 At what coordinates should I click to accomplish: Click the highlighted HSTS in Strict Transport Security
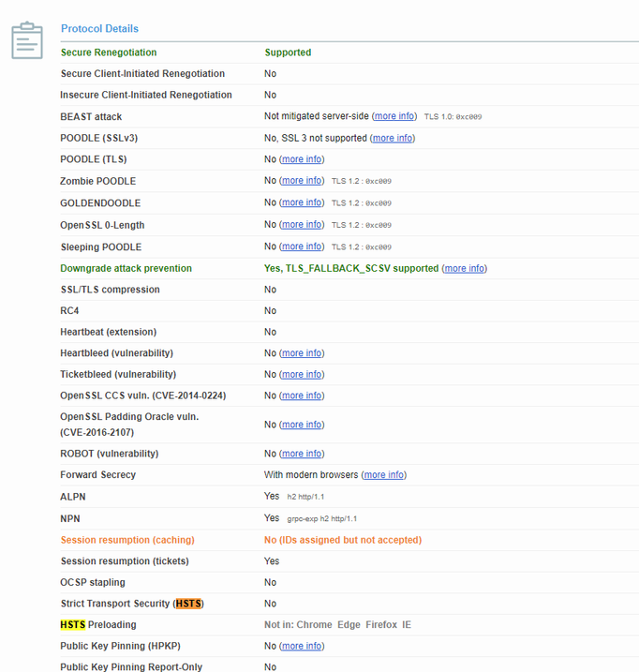(x=188, y=604)
